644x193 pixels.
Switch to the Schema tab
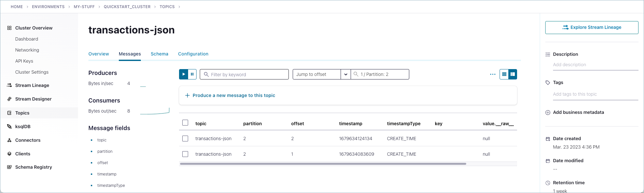[x=159, y=54]
